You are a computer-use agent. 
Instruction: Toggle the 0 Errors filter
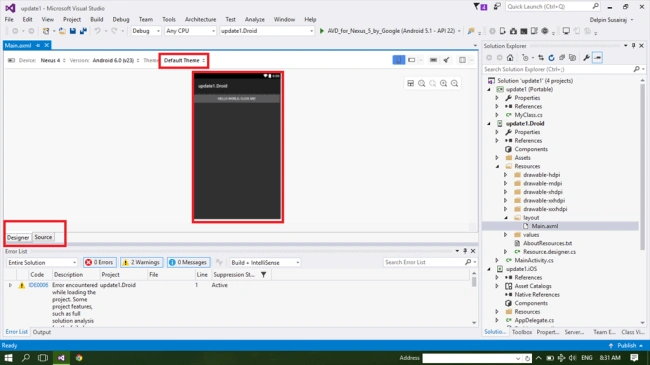click(99, 263)
